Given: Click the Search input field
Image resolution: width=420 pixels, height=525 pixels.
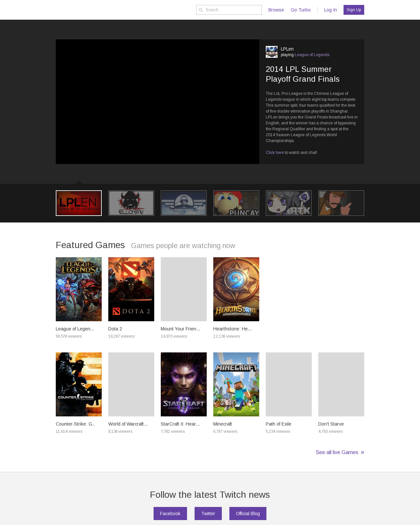Looking at the screenshot, I should (229, 10).
